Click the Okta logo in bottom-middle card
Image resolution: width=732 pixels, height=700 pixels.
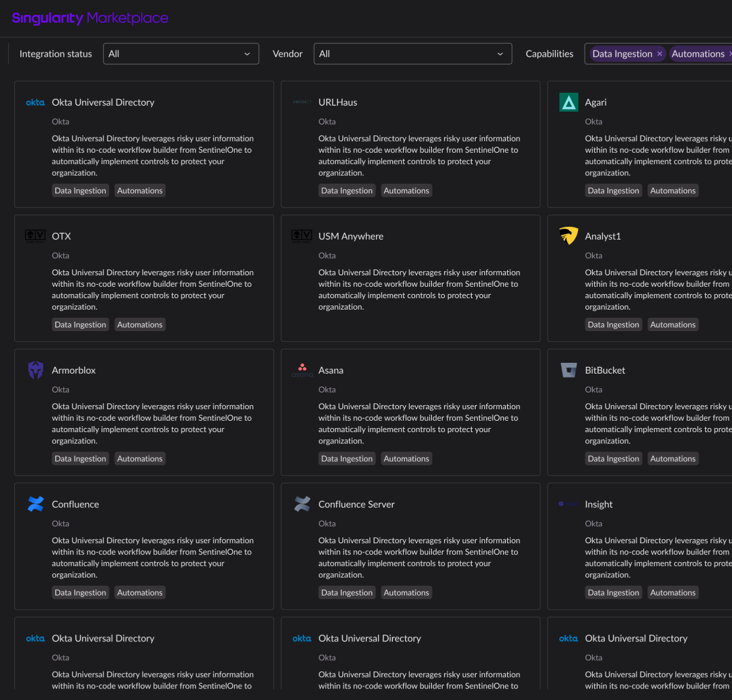(301, 638)
